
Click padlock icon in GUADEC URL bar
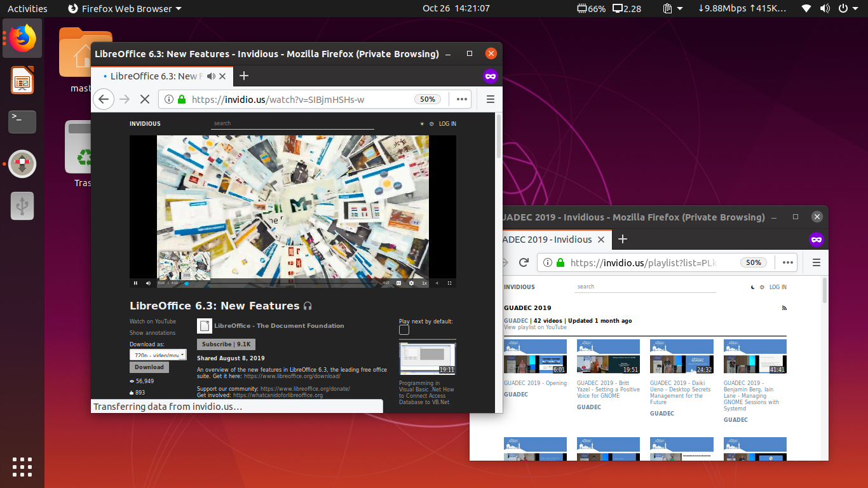click(560, 262)
